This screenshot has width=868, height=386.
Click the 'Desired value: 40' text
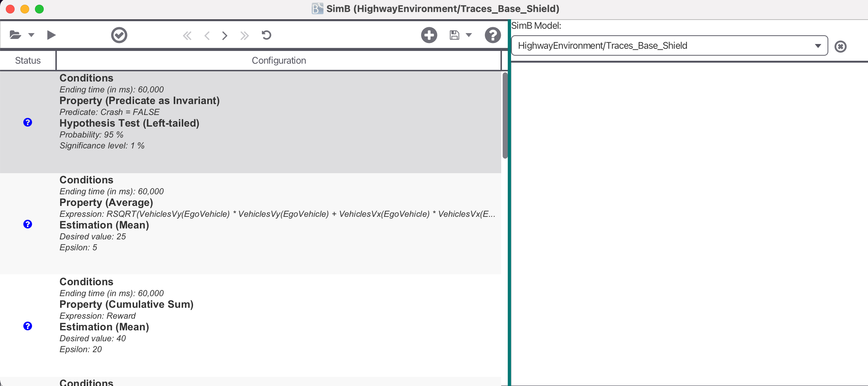click(x=93, y=338)
